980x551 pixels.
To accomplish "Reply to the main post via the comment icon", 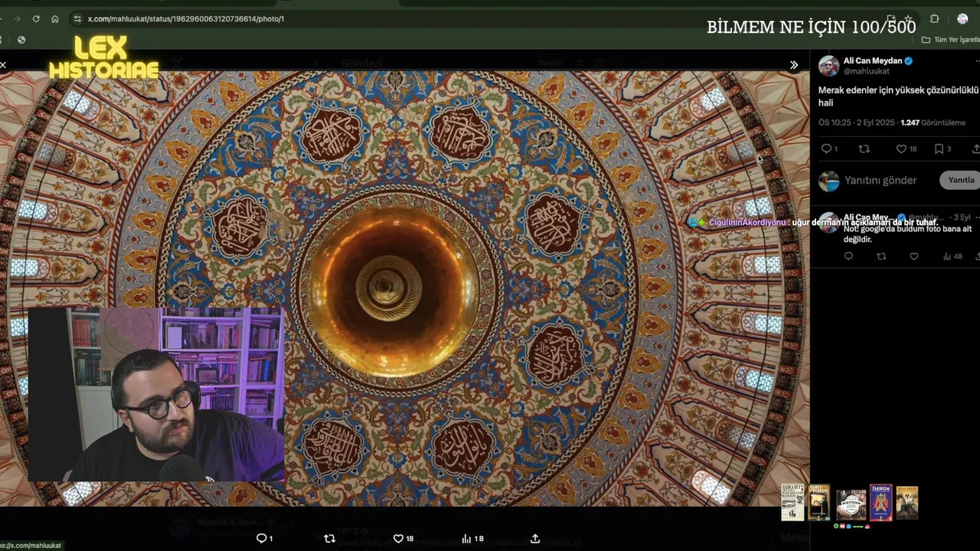I will pyautogui.click(x=826, y=148).
